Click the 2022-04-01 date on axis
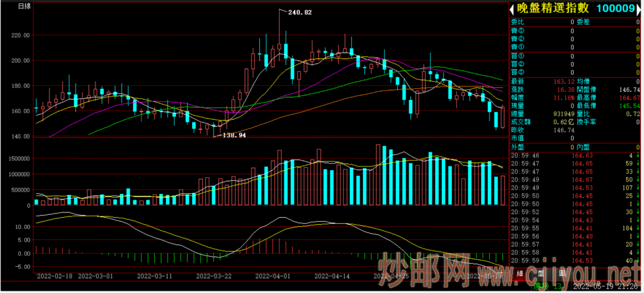This screenshot has width=644, height=293. (273, 276)
